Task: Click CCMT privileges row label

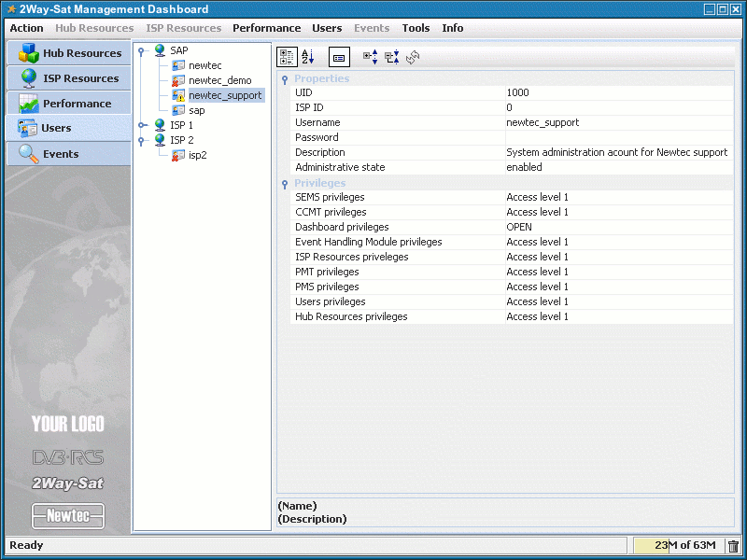Action: coord(331,212)
